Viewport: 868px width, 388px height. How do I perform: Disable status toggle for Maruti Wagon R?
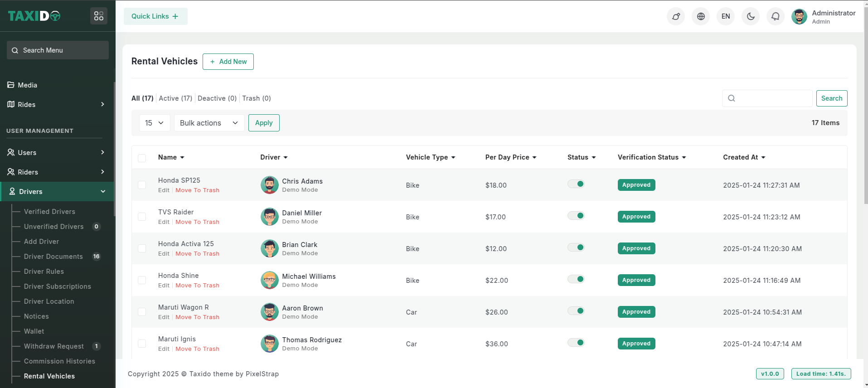576,311
